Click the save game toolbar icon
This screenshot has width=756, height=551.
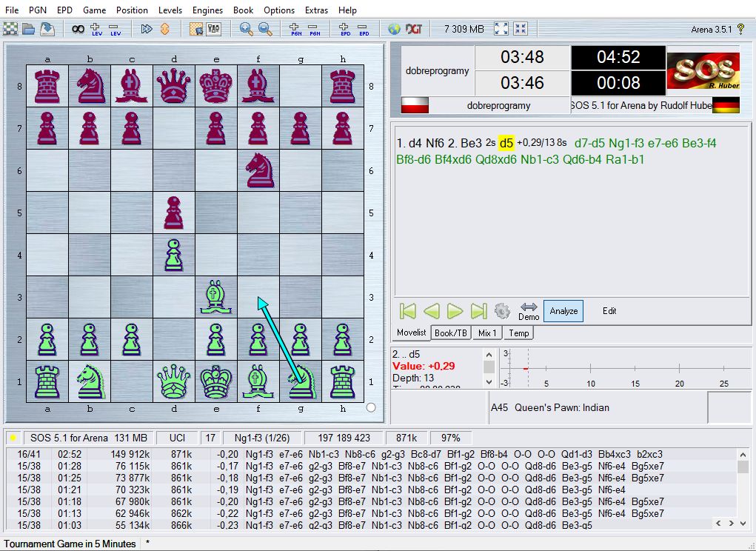pyautogui.click(x=47, y=30)
